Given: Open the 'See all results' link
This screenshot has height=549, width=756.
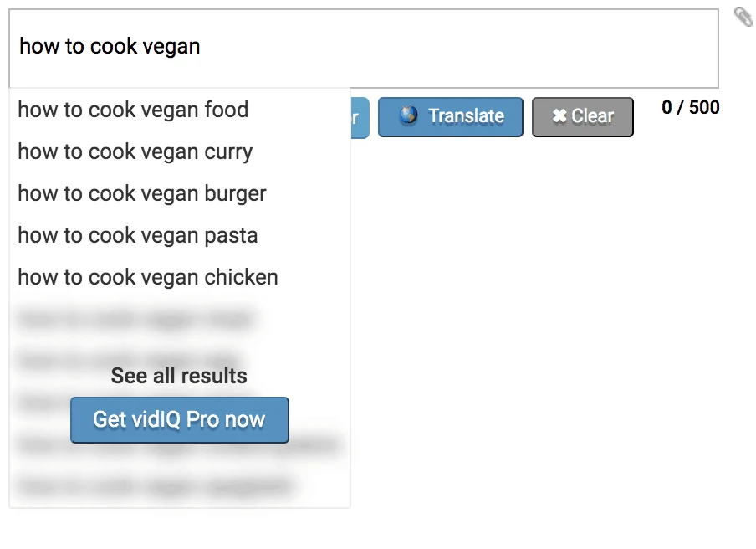Looking at the screenshot, I should [179, 376].
